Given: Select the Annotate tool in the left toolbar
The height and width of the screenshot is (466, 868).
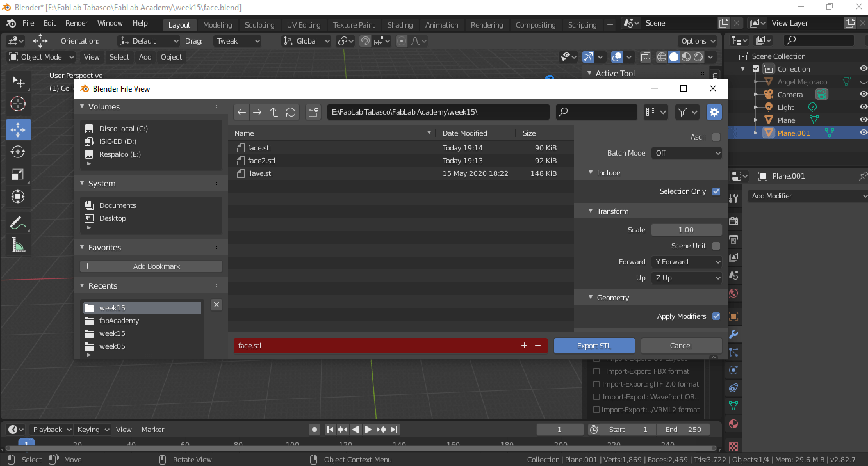Looking at the screenshot, I should (x=18, y=223).
